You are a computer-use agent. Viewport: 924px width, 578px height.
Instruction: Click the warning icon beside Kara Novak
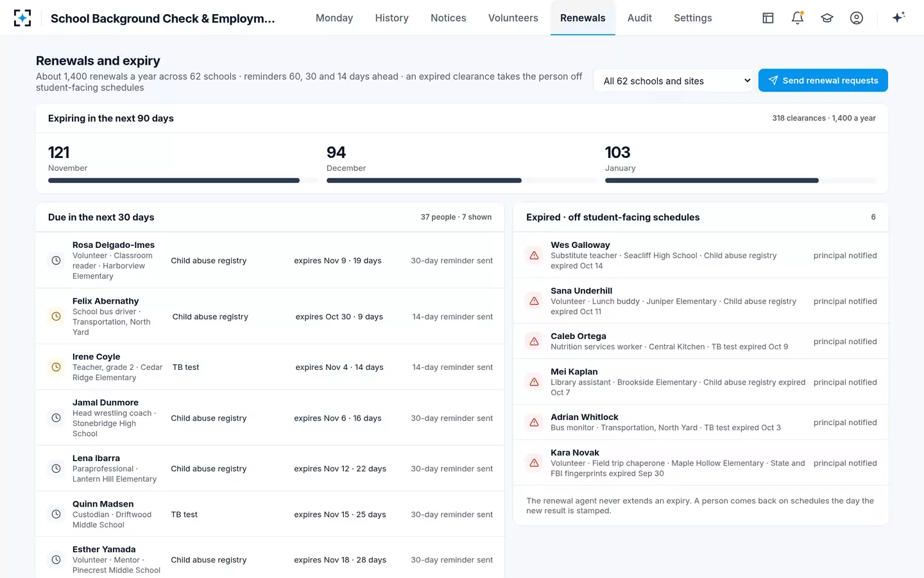(x=534, y=463)
